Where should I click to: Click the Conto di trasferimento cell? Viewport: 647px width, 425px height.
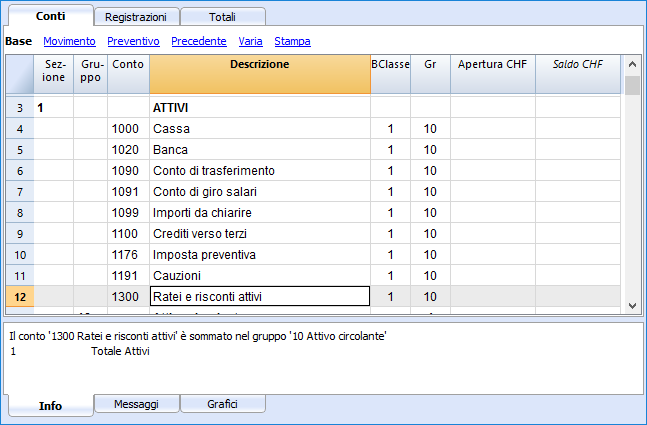pos(260,171)
